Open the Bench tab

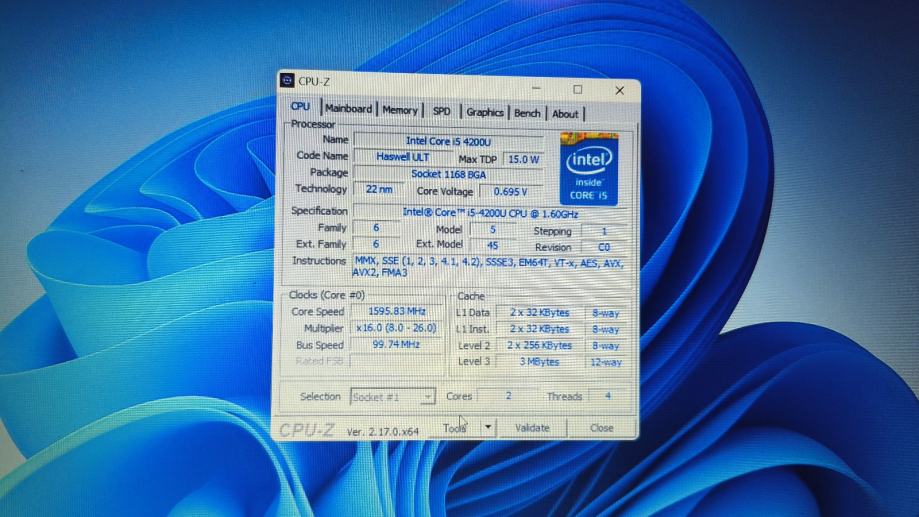coord(527,113)
